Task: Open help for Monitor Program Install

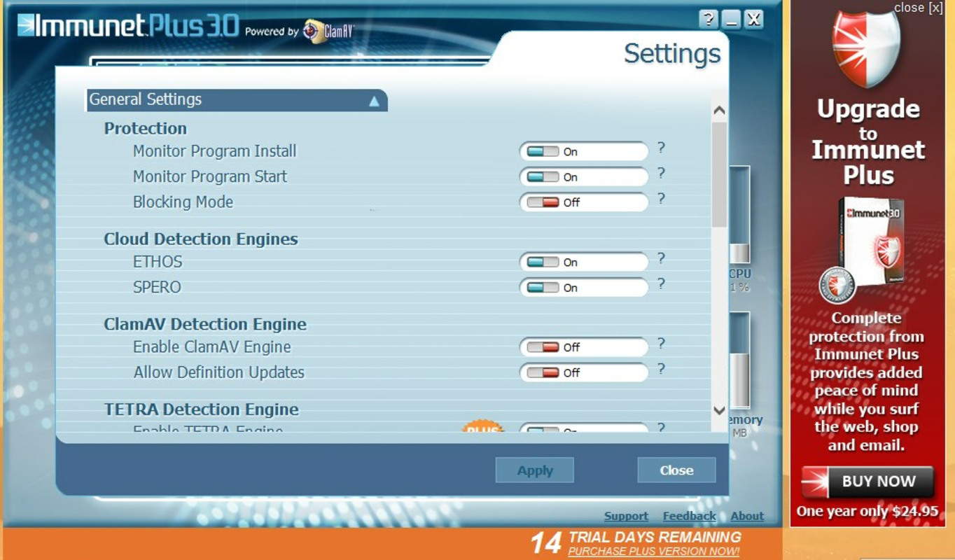Action: point(661,148)
